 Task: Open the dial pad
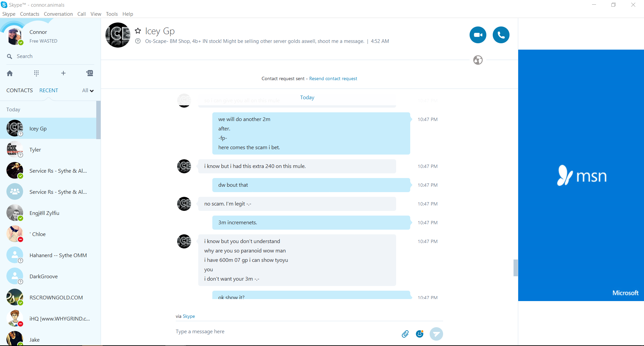36,73
